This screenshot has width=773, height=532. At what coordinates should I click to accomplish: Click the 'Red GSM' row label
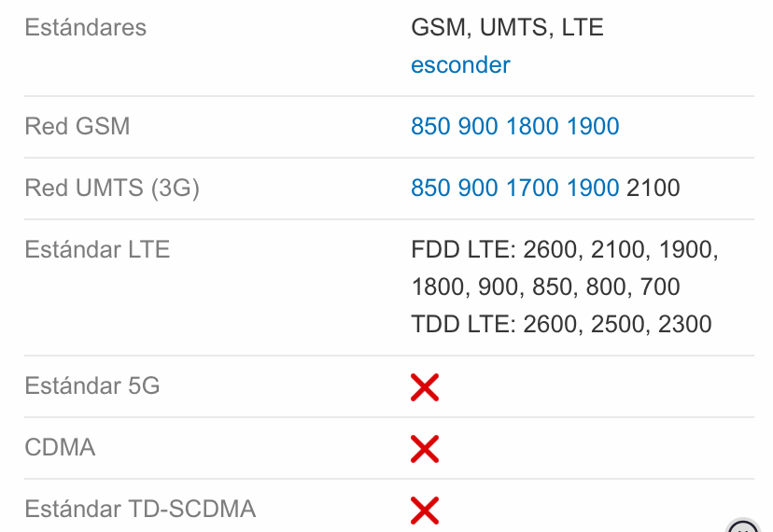(x=77, y=127)
